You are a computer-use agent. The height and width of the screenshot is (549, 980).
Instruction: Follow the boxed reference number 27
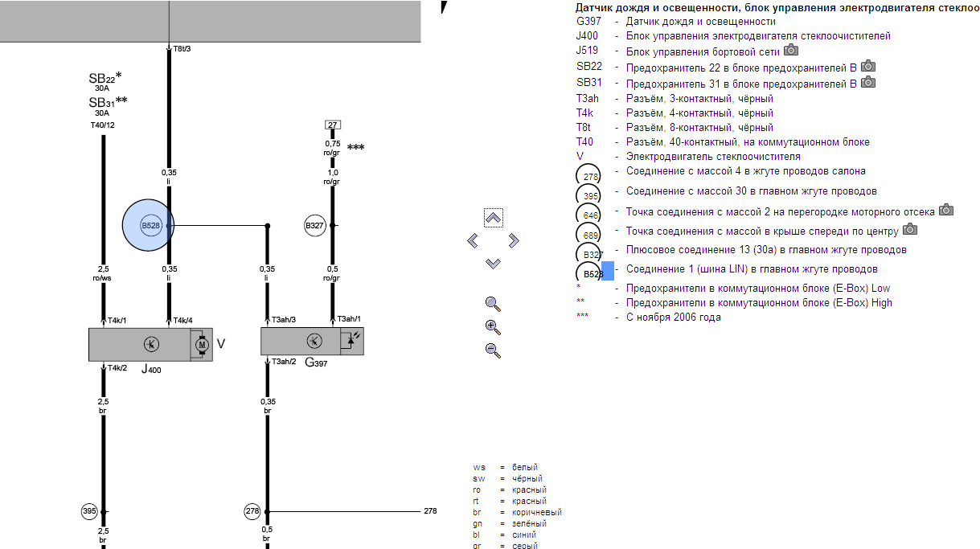[333, 125]
